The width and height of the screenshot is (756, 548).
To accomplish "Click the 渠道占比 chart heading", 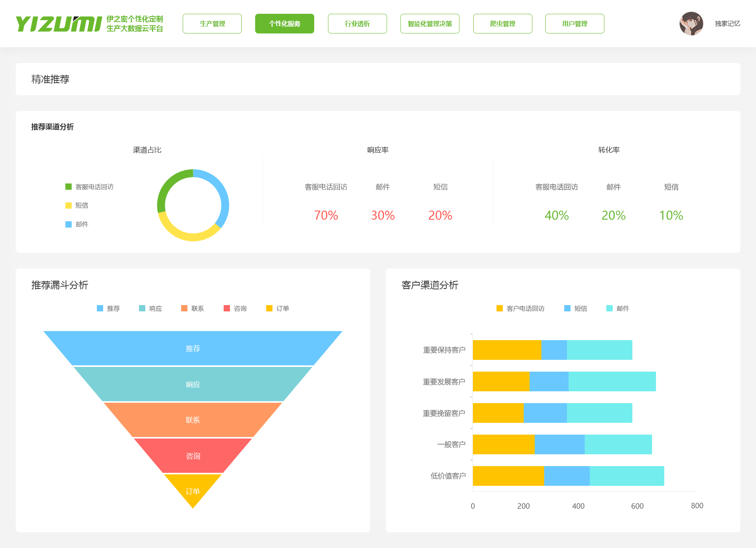I will pyautogui.click(x=147, y=150).
